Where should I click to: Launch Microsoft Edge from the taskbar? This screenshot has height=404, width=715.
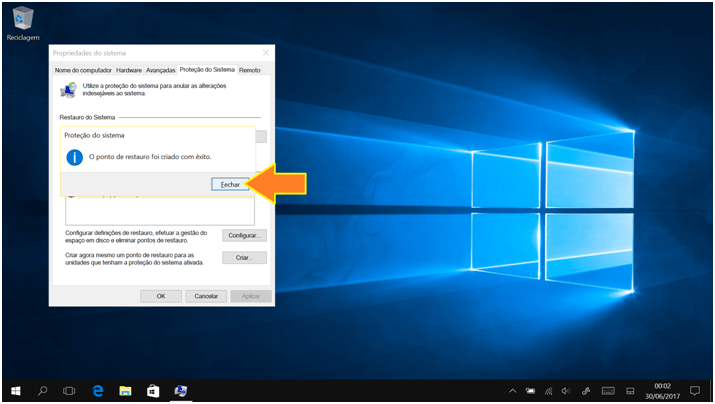pyautogui.click(x=98, y=391)
